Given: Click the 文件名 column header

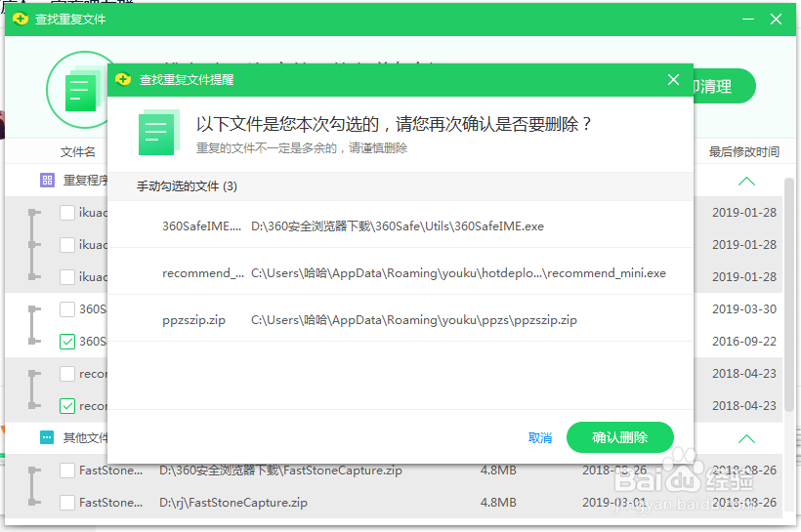Looking at the screenshot, I should coord(77,151).
